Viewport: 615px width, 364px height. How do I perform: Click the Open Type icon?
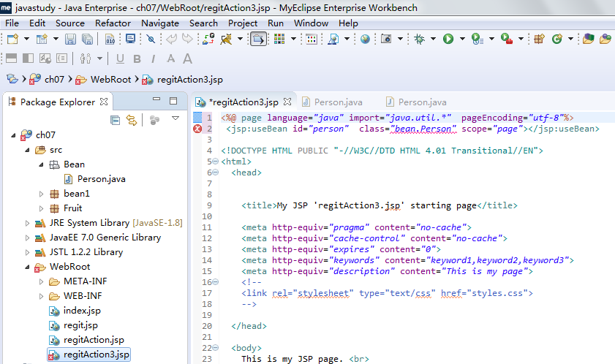pos(589,39)
